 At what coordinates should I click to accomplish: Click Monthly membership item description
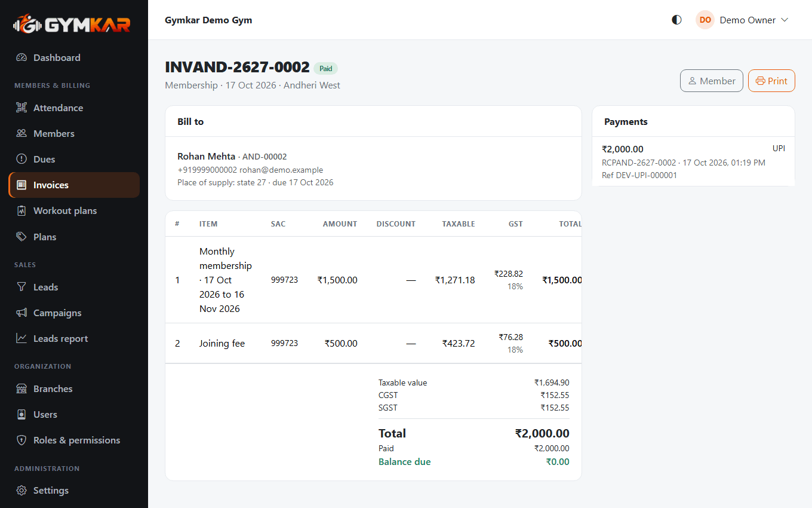click(226, 280)
